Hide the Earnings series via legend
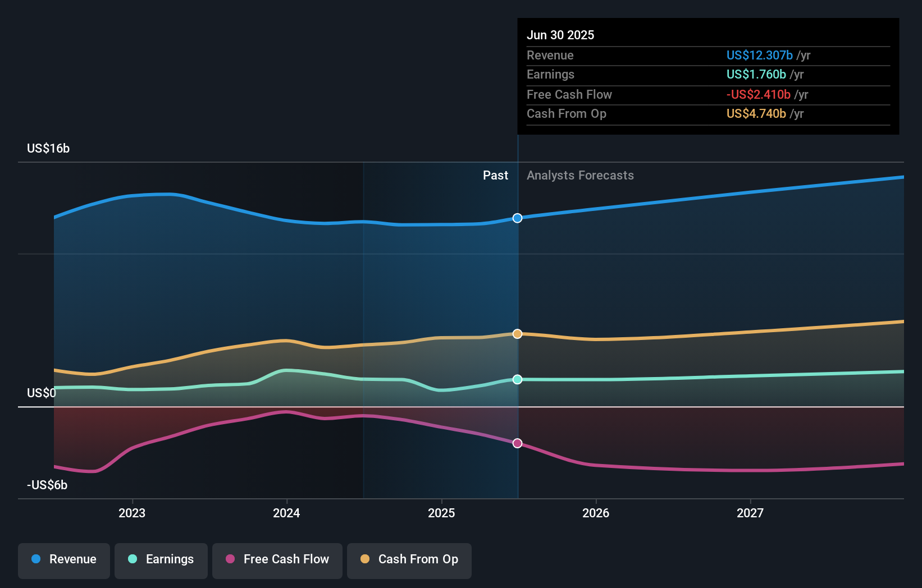Viewport: 922px width, 588px height. pyautogui.click(x=161, y=559)
